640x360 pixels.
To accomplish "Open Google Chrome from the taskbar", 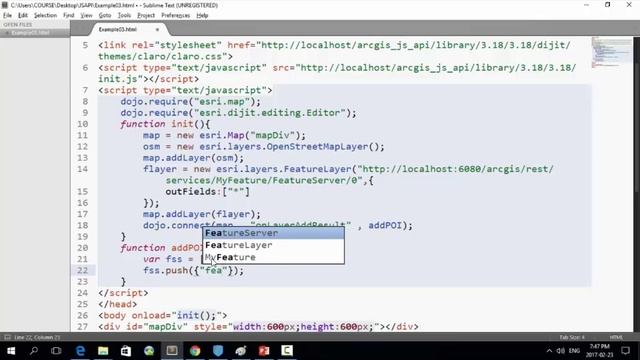I will [195, 351].
